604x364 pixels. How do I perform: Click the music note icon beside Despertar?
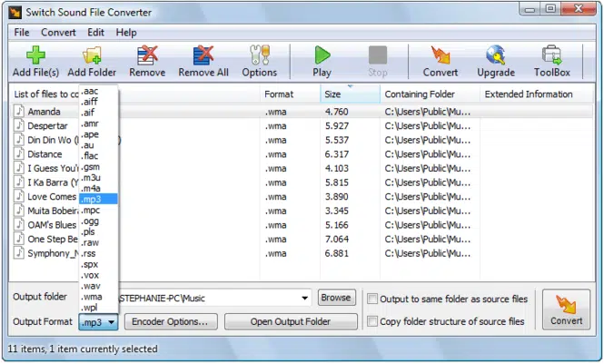(x=19, y=125)
